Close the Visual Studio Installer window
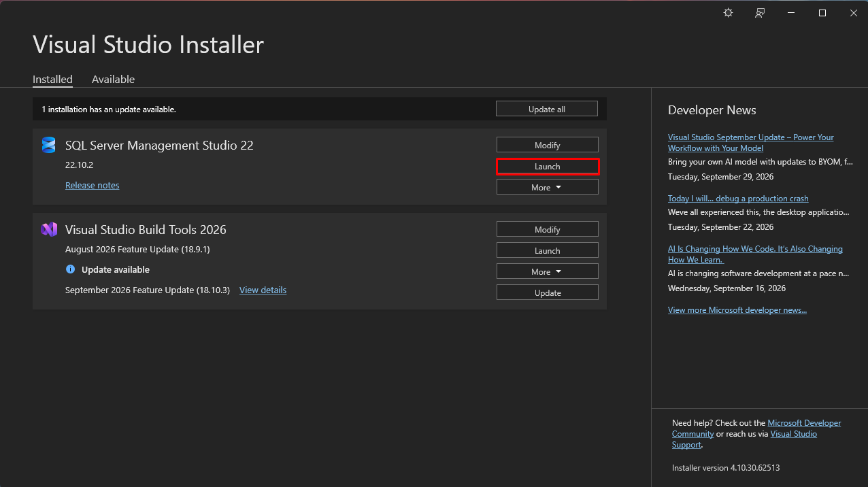This screenshot has width=868, height=487. (853, 13)
